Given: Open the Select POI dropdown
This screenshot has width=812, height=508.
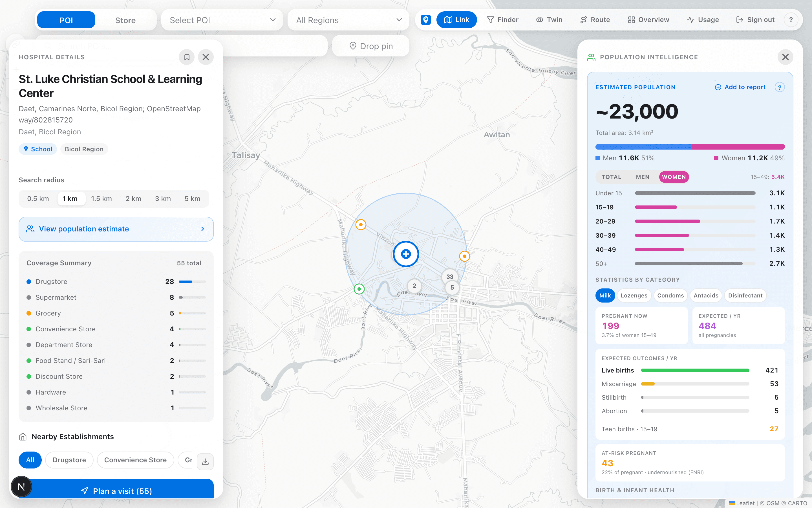Looking at the screenshot, I should 222,20.
